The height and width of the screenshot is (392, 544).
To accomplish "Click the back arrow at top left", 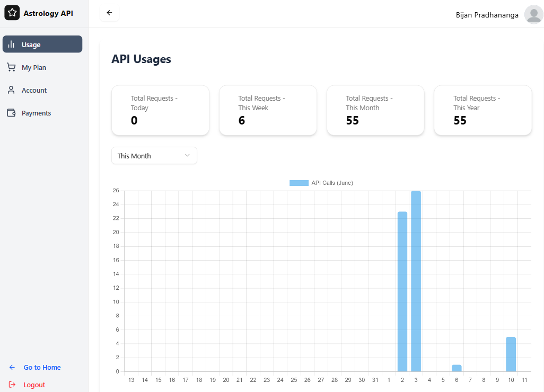I will click(x=109, y=13).
